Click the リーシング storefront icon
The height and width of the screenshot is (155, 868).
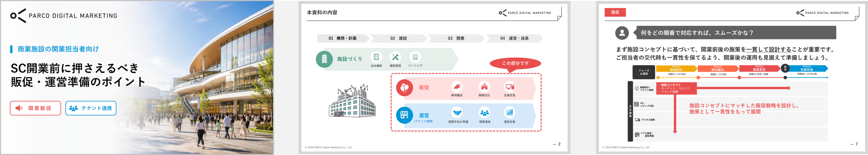point(415,57)
